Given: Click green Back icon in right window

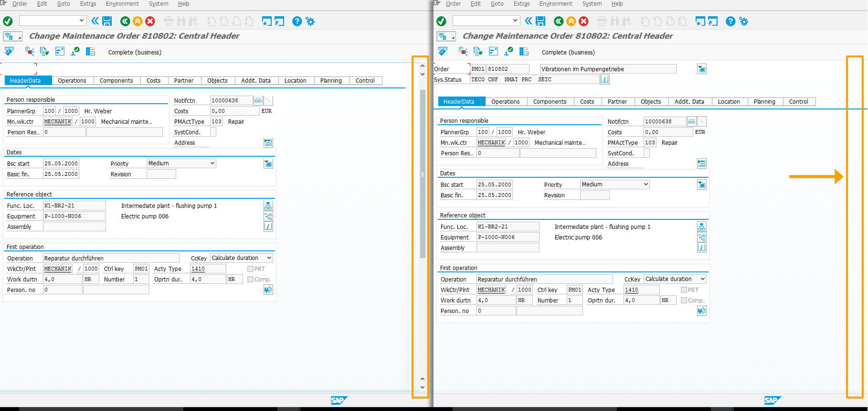Looking at the screenshot, I should pos(559,21).
